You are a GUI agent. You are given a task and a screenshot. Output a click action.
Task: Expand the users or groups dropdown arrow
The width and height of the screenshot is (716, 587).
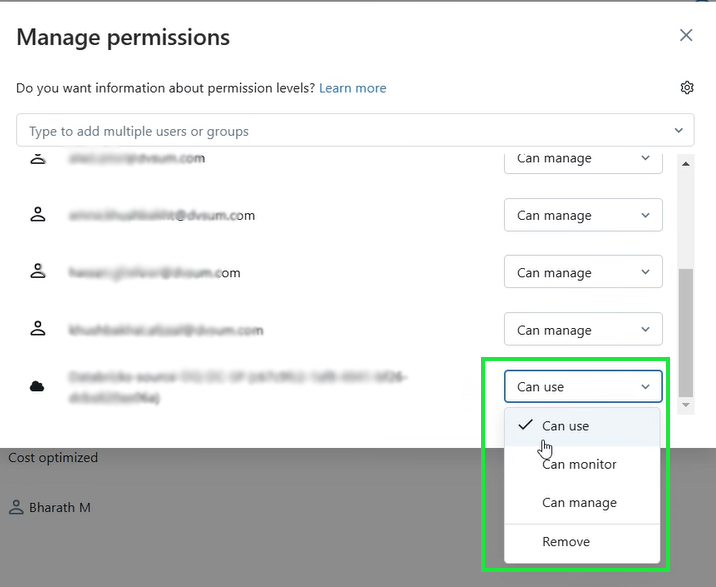point(679,131)
